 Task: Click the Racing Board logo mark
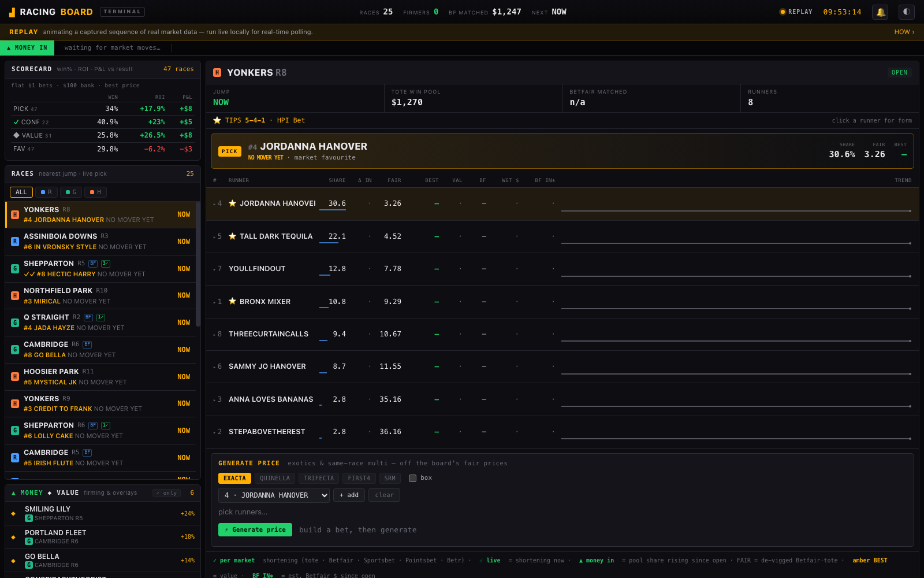[x=12, y=12]
